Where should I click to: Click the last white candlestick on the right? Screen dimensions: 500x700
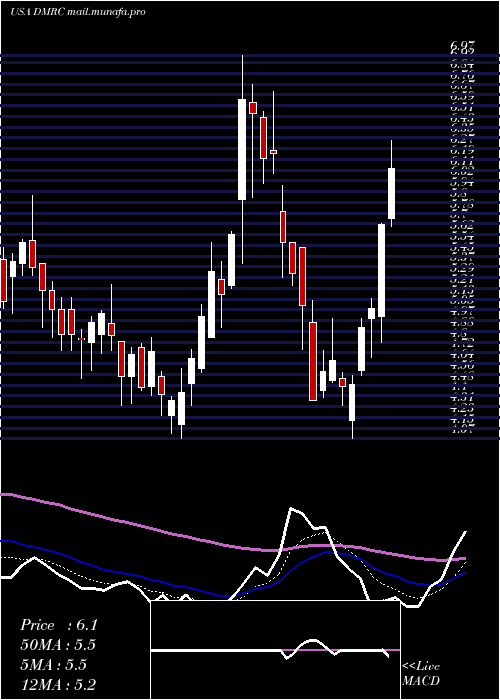[392, 193]
